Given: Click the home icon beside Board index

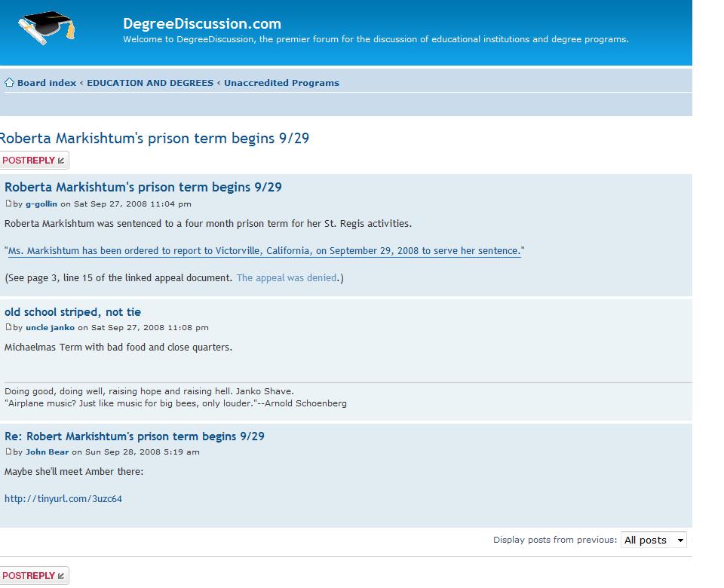Looking at the screenshot, I should (9, 83).
